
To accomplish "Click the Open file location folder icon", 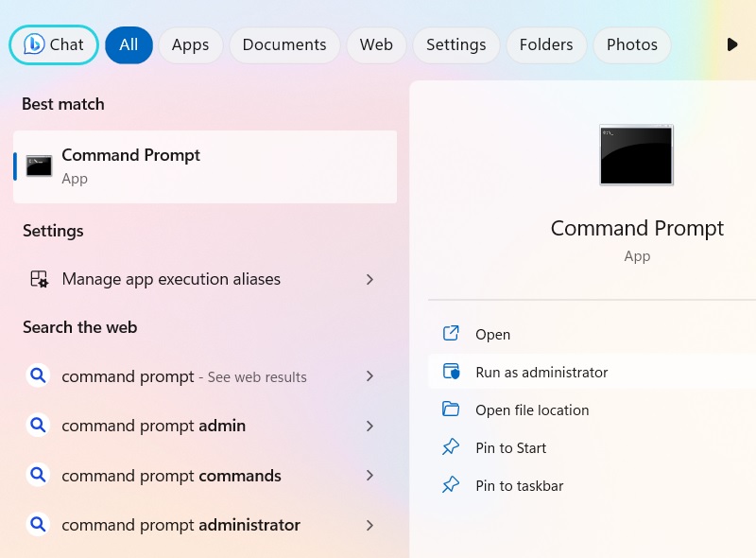I will 452,410.
